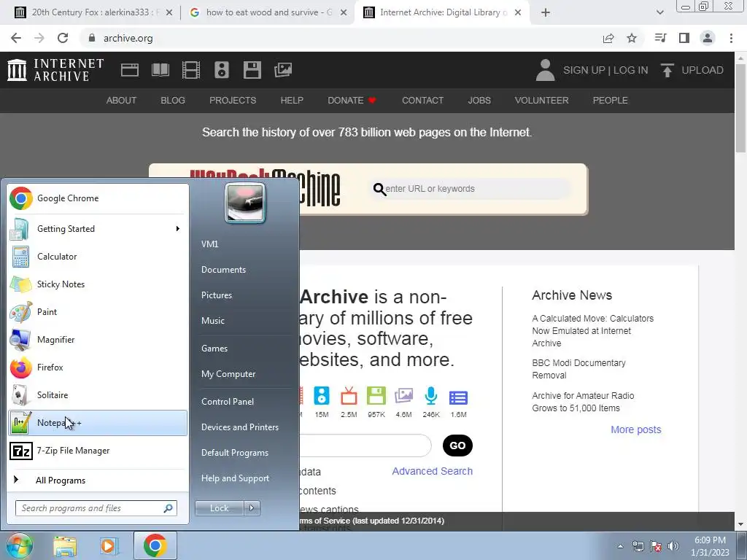Open Google Chrome from Start menu
Image resolution: width=747 pixels, height=560 pixels.
(98, 198)
